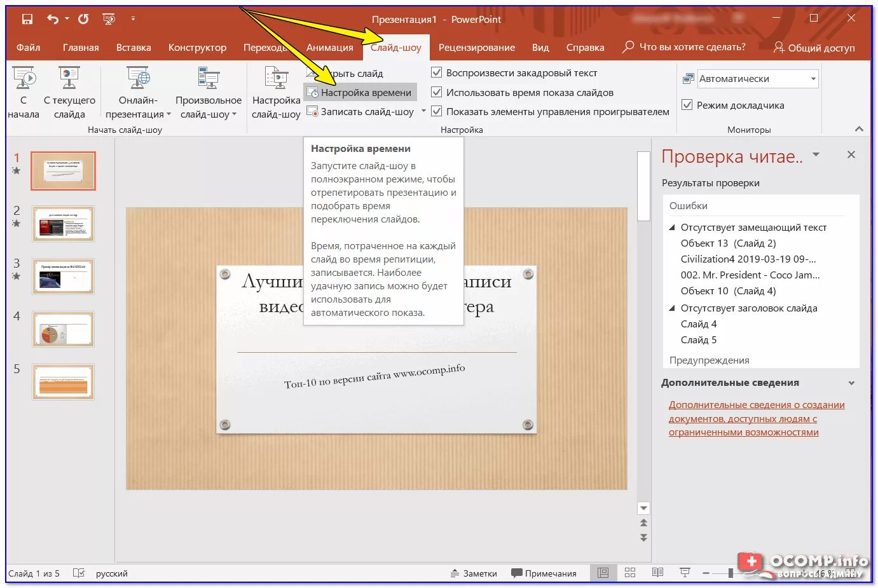Image resolution: width=878 pixels, height=588 pixels.
Task: Click 'Заметки' in status bar
Action: 474,573
